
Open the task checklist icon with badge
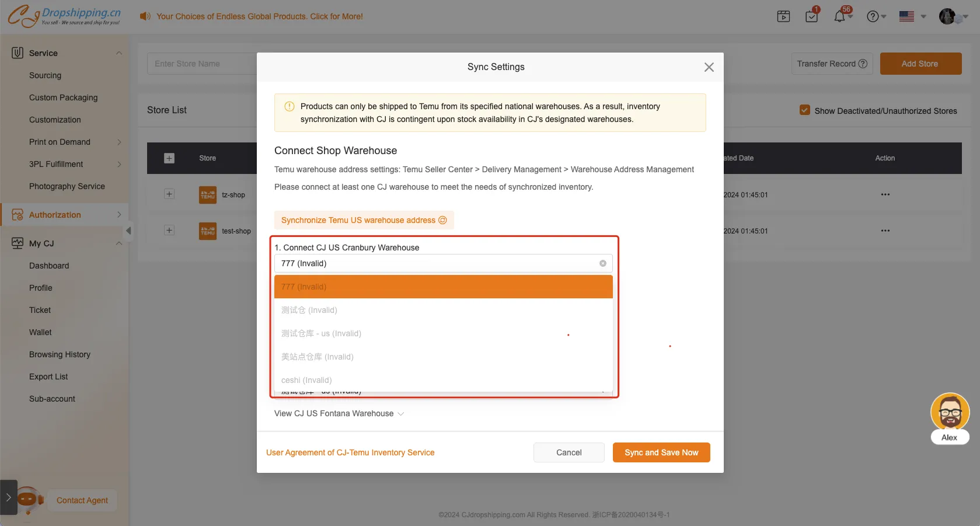[811, 16]
